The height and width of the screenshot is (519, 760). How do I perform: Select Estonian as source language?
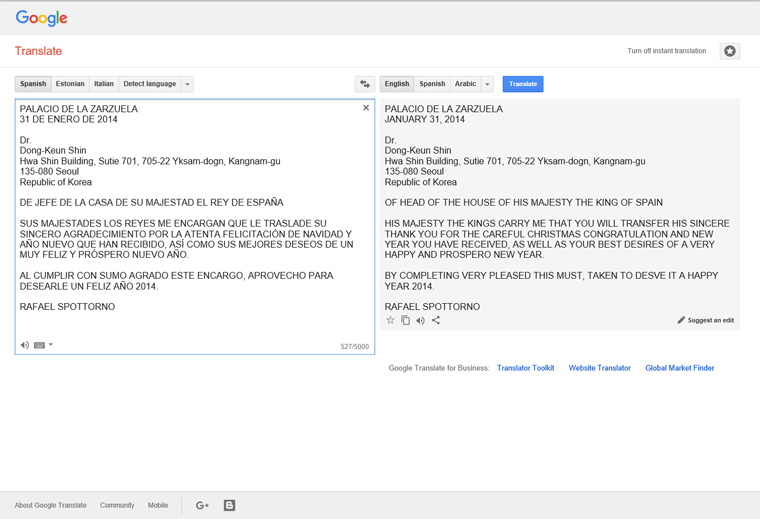(70, 84)
